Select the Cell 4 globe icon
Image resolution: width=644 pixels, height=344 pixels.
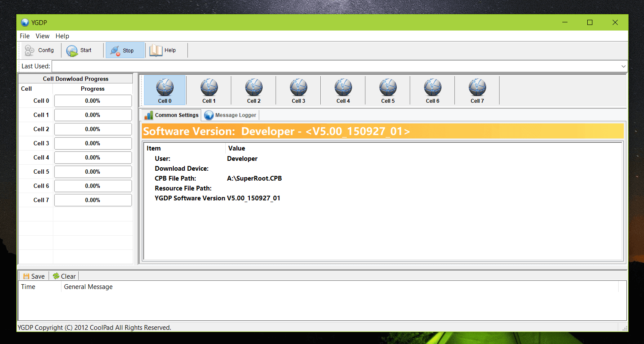pyautogui.click(x=343, y=87)
